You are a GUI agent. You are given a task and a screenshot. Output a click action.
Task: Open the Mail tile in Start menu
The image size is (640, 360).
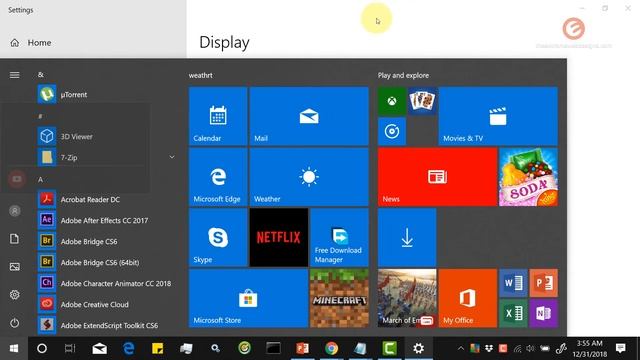(309, 116)
